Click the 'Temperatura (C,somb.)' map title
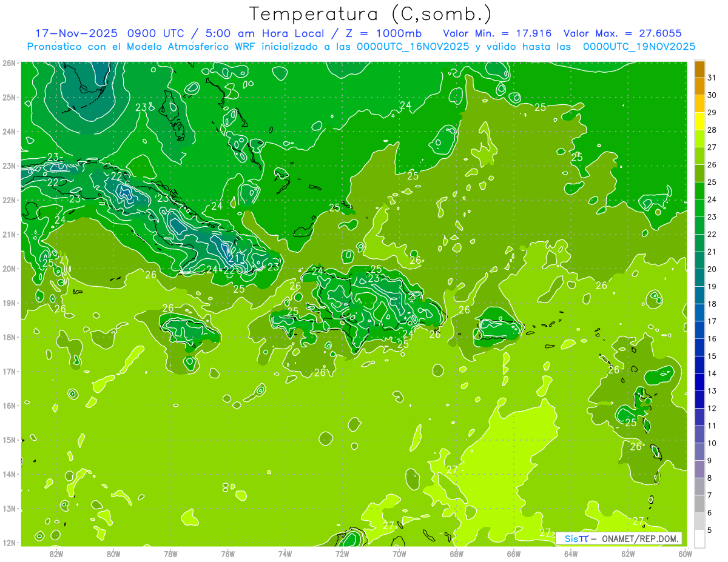The width and height of the screenshot is (728, 562). [370, 14]
